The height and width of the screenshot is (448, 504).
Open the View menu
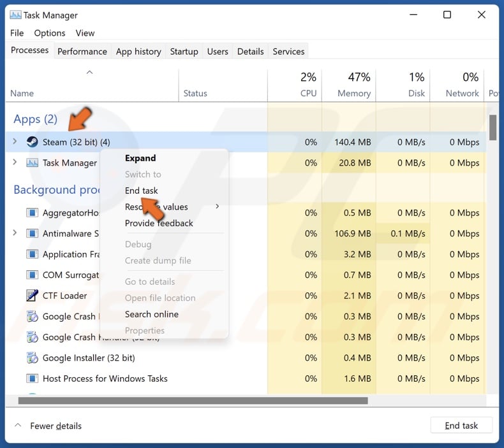pos(85,33)
